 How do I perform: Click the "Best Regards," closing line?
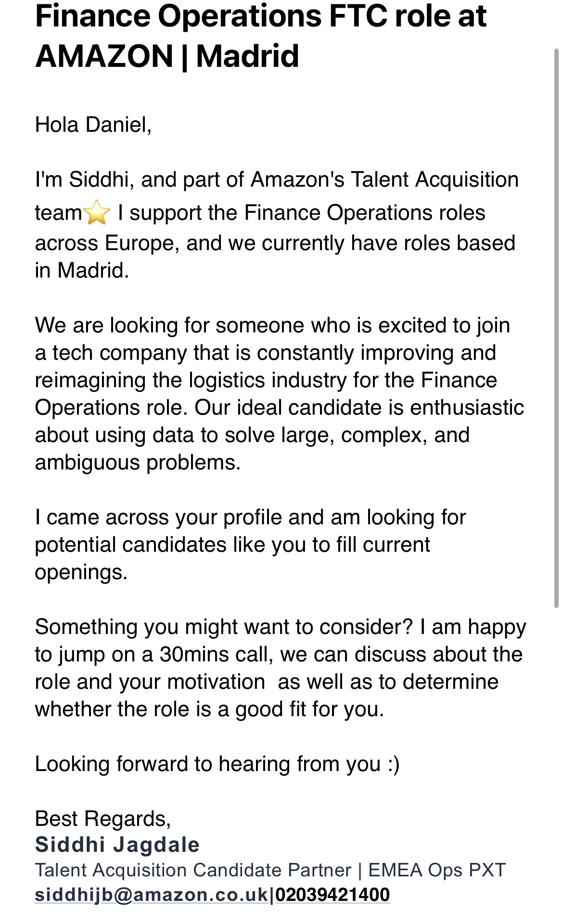[x=102, y=819]
